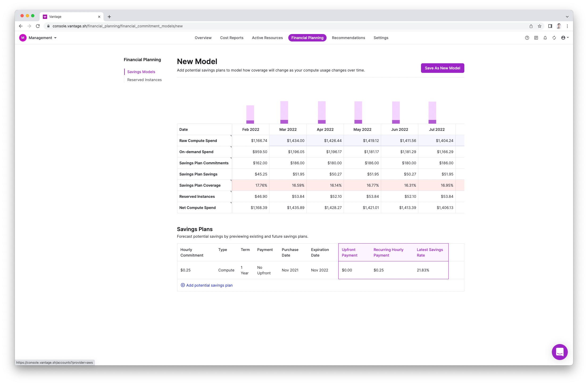Open the Recommendations navigation item

click(348, 38)
